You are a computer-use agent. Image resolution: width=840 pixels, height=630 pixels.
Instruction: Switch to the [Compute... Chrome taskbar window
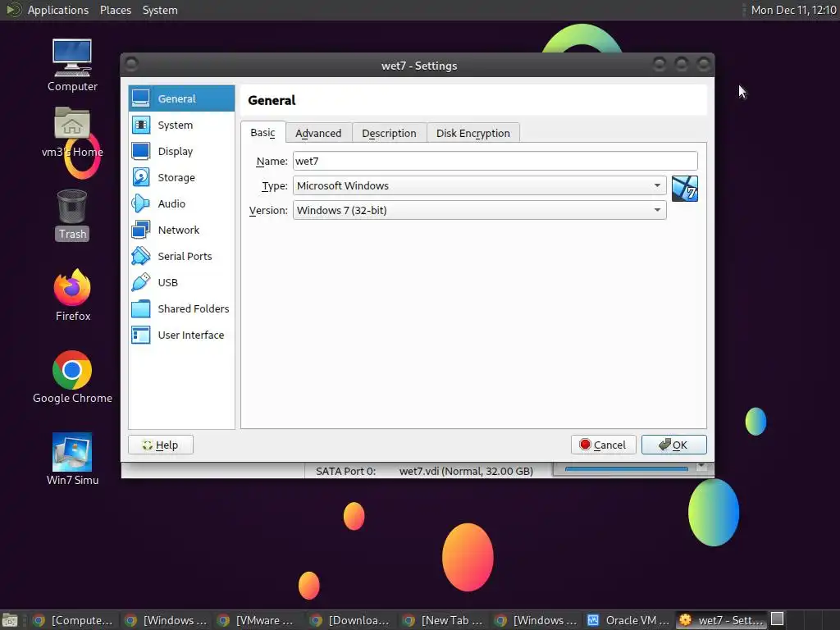coord(73,620)
